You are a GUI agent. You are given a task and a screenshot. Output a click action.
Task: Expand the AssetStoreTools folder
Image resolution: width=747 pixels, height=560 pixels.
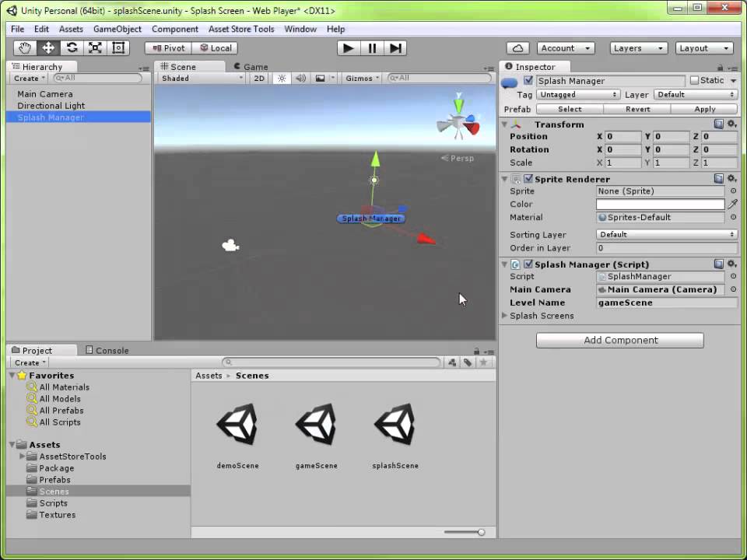coord(22,457)
